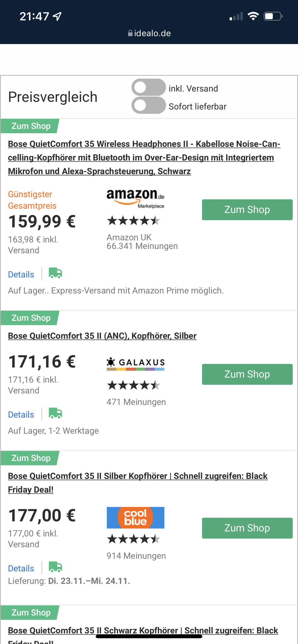Viewport: 298px width, 644px height.
Task: Click the Amazon star rating
Action: pos(133,221)
